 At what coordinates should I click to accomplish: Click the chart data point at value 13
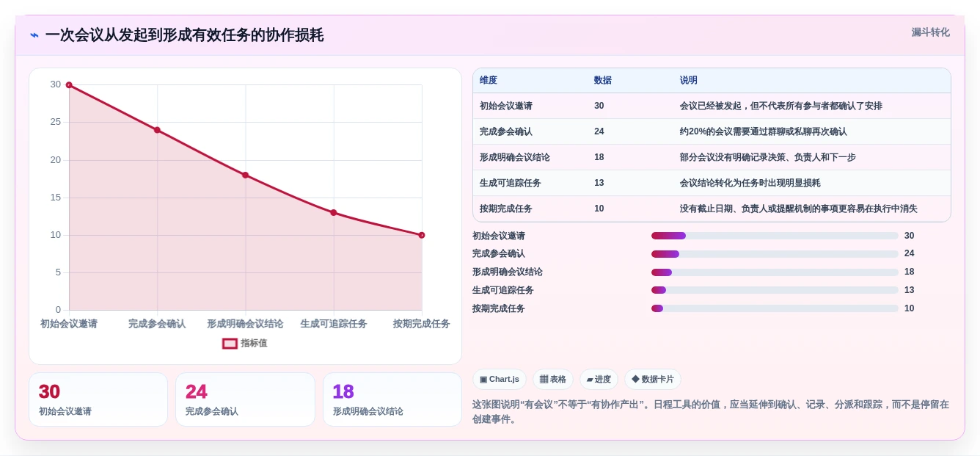point(334,213)
